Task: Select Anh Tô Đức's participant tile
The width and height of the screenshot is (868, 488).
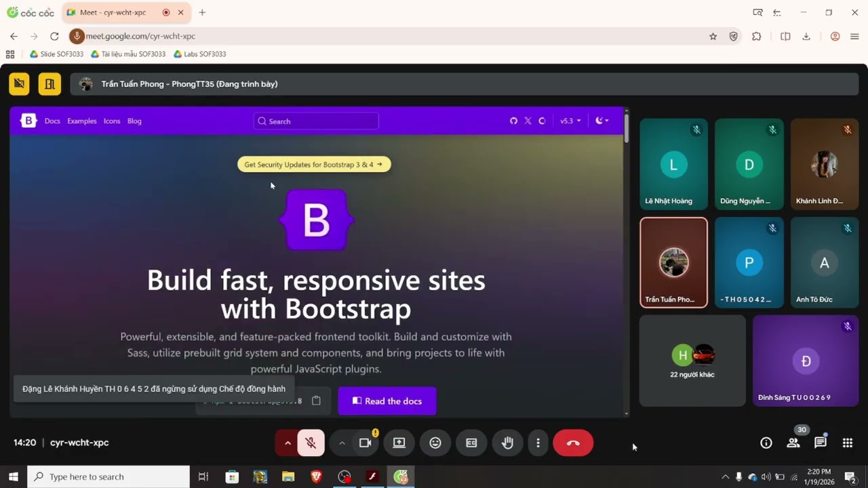Action: [825, 262]
